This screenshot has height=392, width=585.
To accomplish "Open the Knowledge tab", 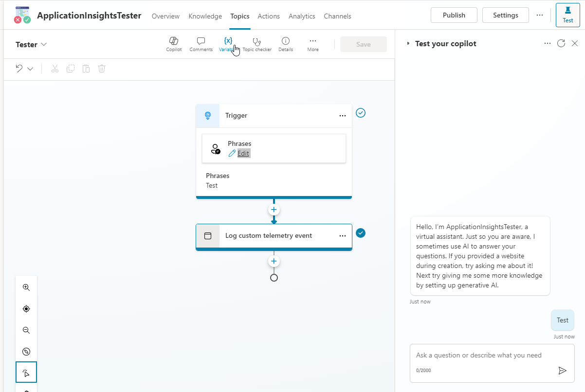I will pyautogui.click(x=205, y=16).
